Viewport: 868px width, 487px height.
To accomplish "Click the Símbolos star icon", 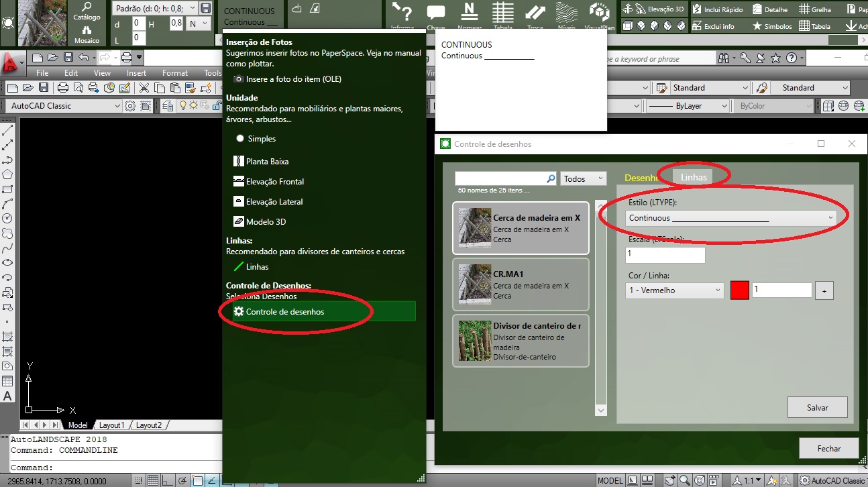I will tap(757, 26).
